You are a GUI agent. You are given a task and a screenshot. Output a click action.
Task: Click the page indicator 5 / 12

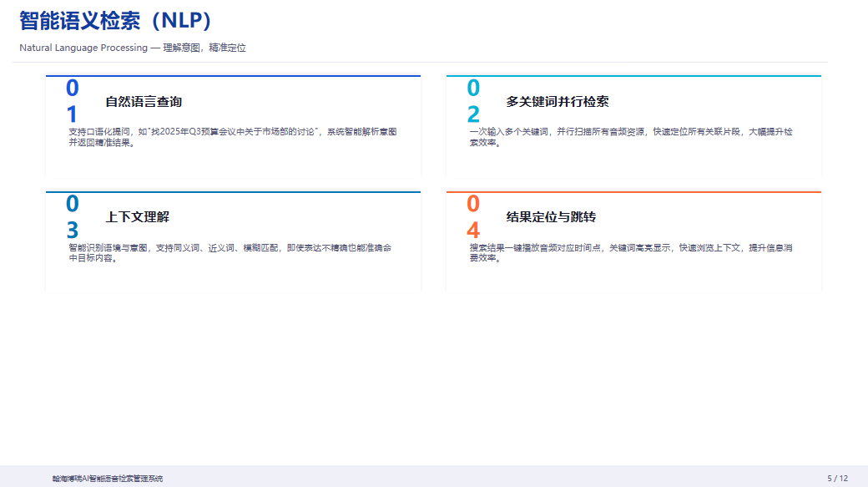tap(838, 478)
